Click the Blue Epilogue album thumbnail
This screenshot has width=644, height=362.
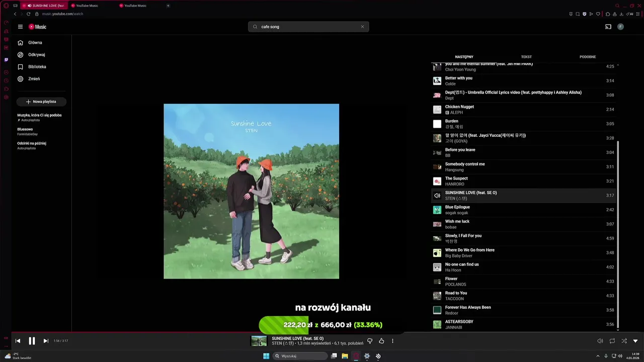(x=437, y=210)
